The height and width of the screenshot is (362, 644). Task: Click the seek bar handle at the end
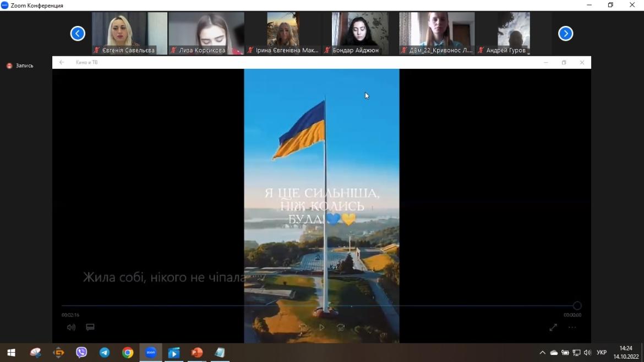click(577, 306)
